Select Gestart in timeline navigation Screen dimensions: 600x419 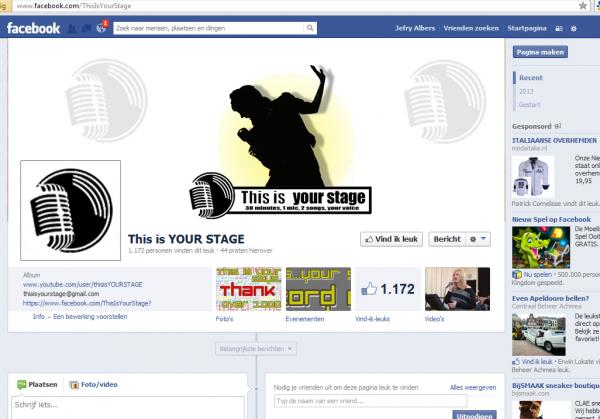pos(530,104)
